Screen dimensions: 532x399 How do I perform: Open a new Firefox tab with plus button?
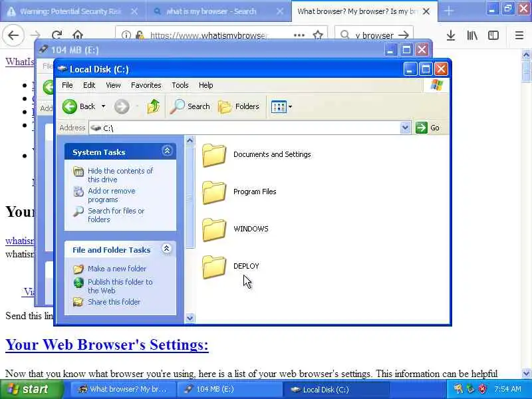449,11
